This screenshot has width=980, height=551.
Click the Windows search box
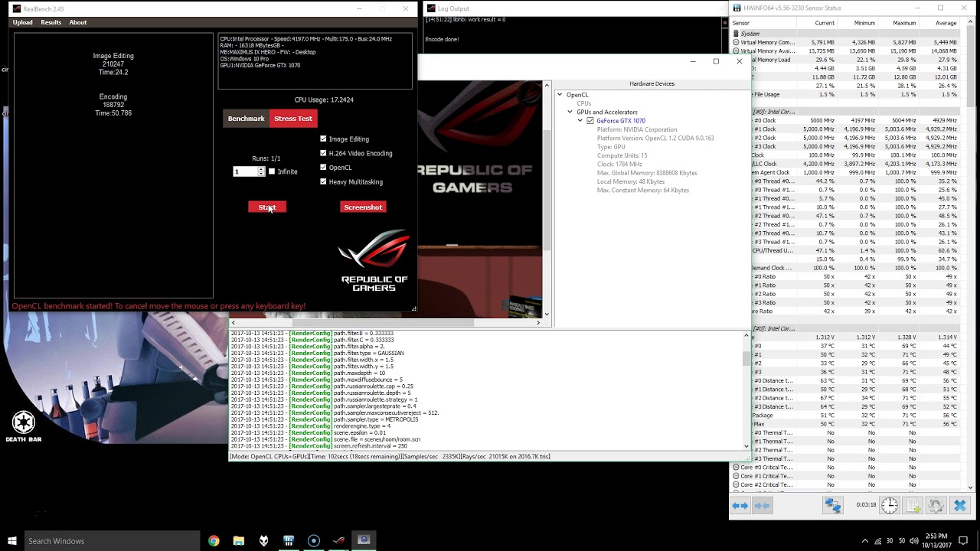point(113,541)
